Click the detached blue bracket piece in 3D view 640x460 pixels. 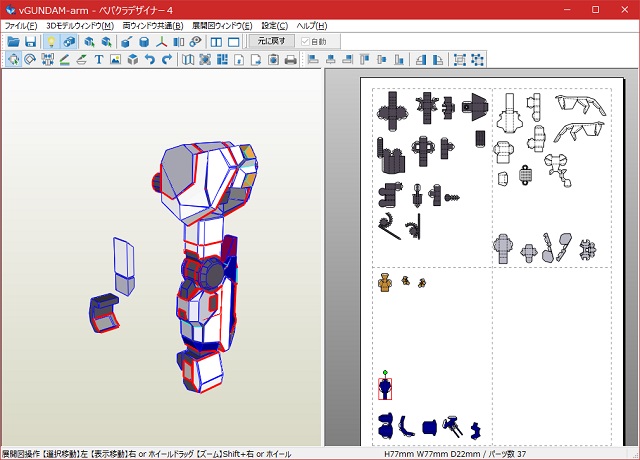point(104,313)
